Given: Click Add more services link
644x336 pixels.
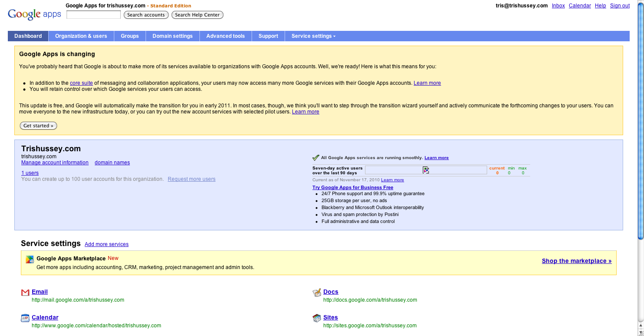Looking at the screenshot, I should pos(106,244).
